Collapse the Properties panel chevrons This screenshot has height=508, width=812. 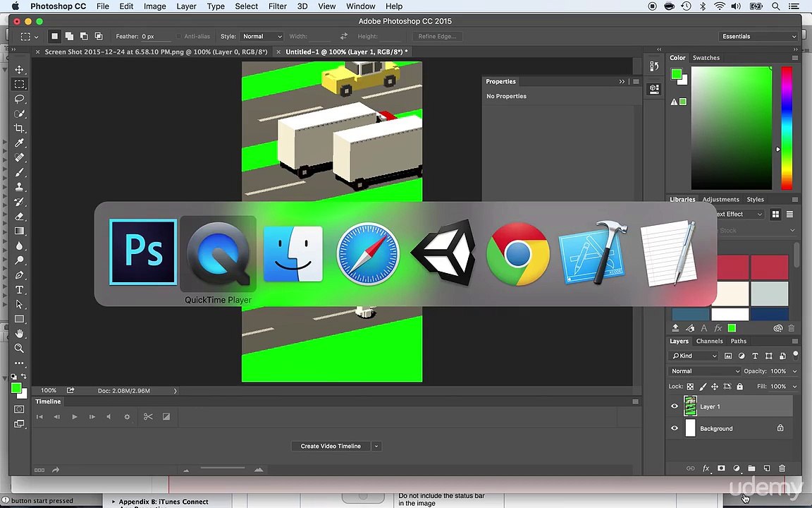(x=622, y=81)
